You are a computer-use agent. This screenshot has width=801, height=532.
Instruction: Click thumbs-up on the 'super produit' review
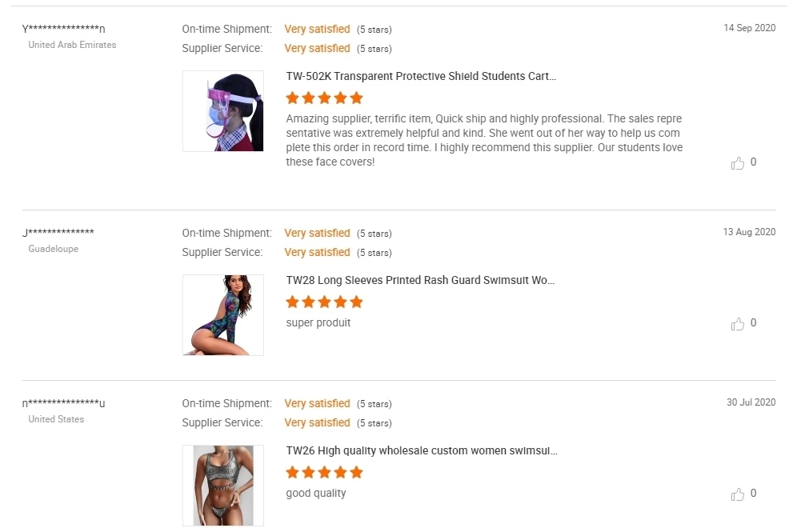tap(738, 324)
